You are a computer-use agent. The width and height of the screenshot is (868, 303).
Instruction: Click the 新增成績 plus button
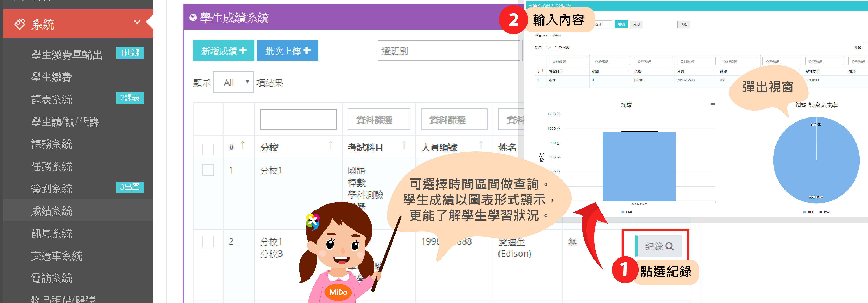(x=223, y=51)
